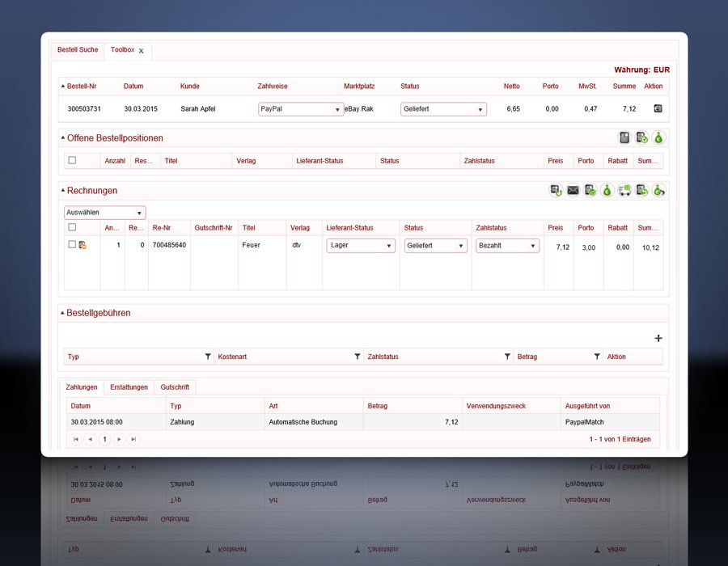Click the title cell Feuer

[x=252, y=245]
